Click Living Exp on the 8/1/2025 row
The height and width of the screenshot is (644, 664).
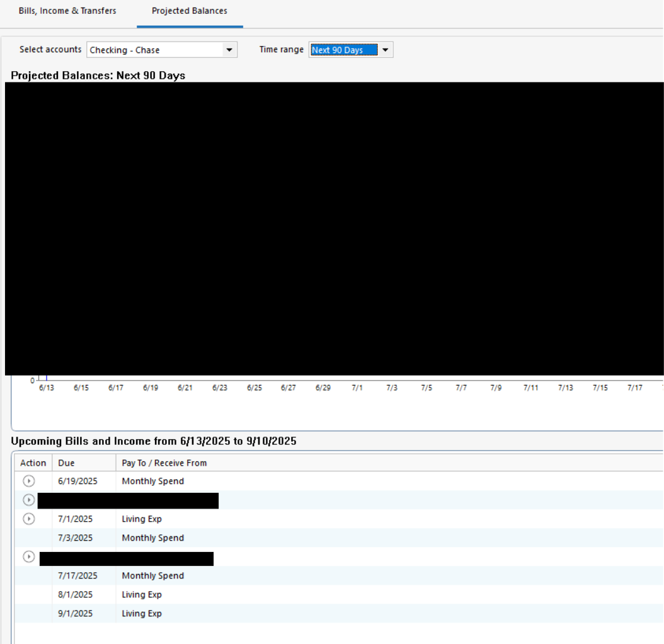[142, 595]
